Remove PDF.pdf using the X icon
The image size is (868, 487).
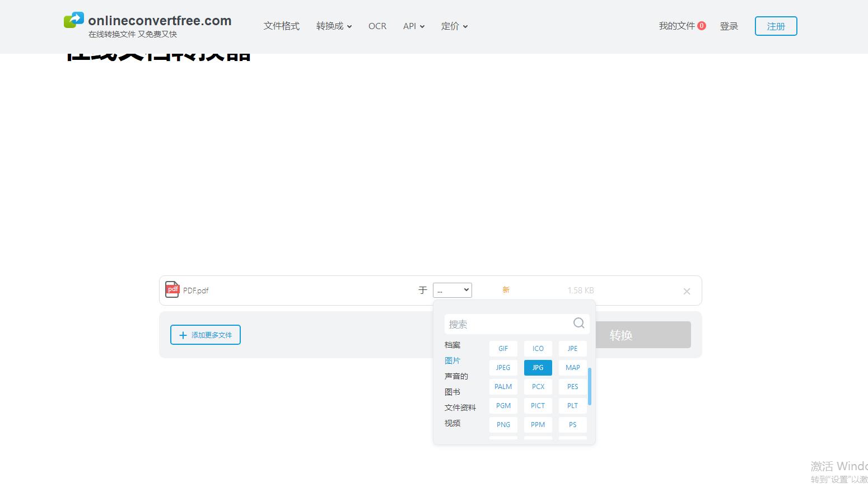(687, 291)
